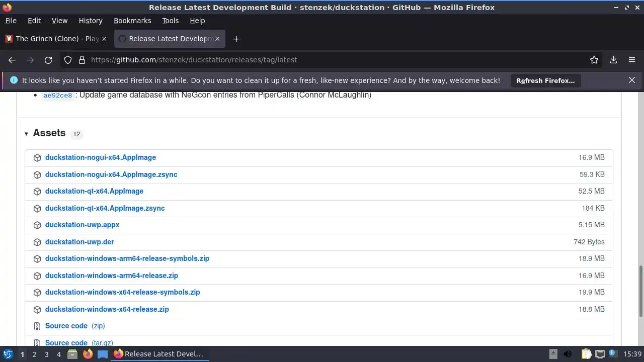Click the 16.9 MB size of nogui AppImage
The image size is (644, 362).
tap(591, 157)
